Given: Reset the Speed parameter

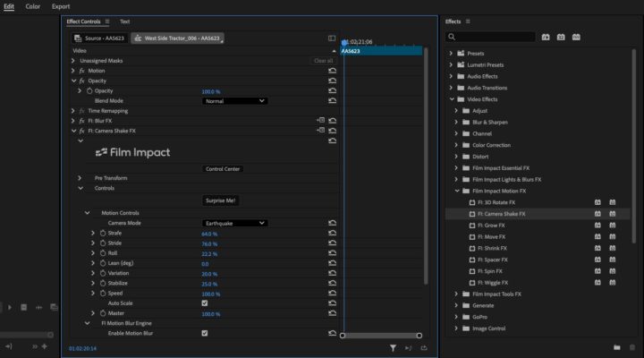Looking at the screenshot, I should click(332, 293).
